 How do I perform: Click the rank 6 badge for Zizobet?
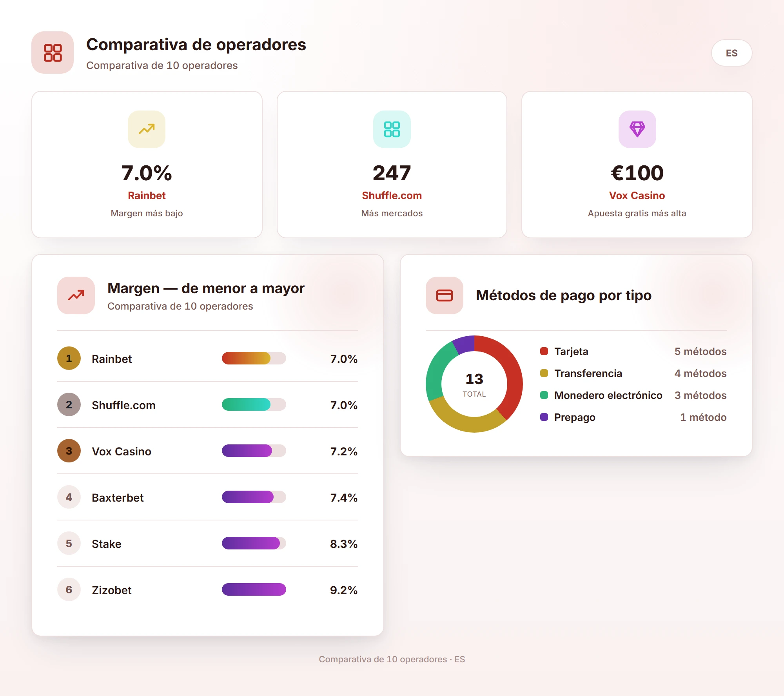[x=69, y=589]
